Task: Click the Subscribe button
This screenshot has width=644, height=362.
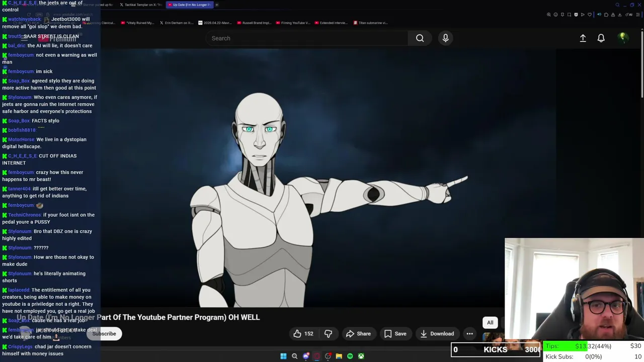Action: (104, 334)
